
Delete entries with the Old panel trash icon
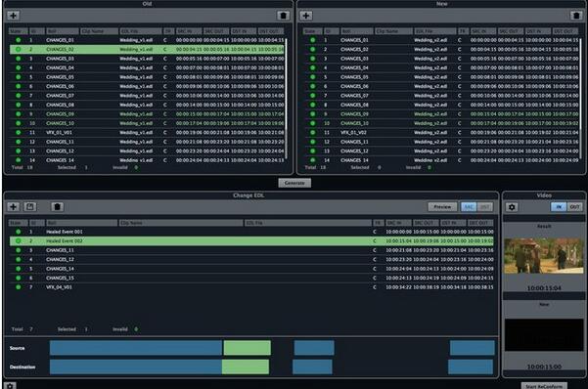click(x=283, y=16)
